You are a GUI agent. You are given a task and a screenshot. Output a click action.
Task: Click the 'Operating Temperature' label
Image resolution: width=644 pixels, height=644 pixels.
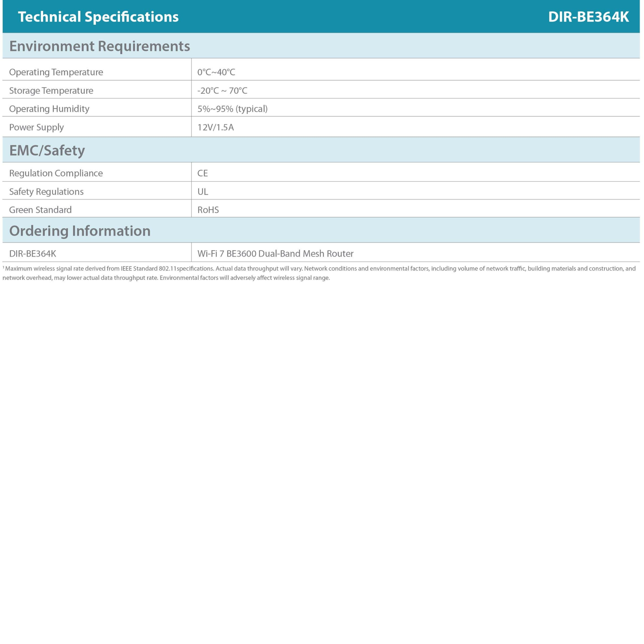coord(56,72)
